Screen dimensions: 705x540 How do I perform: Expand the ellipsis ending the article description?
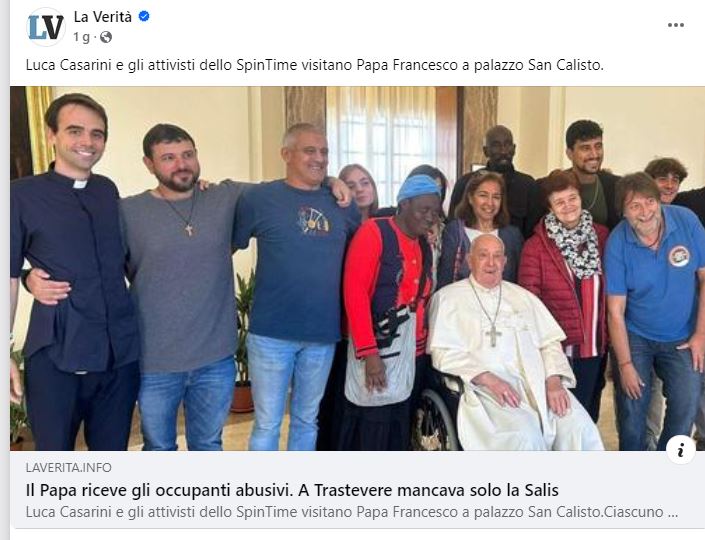(673, 513)
